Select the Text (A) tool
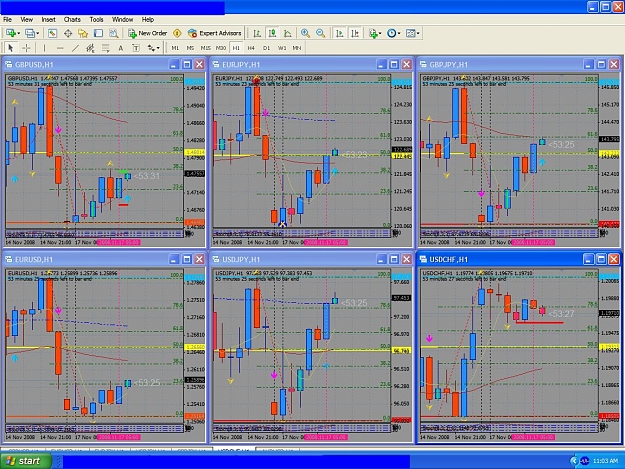Screen dimensions: 625x469 pyautogui.click(x=120, y=48)
